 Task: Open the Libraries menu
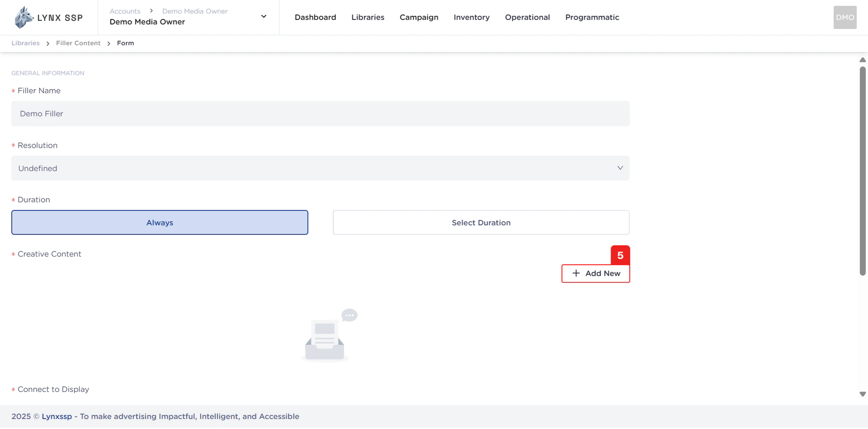[368, 17]
